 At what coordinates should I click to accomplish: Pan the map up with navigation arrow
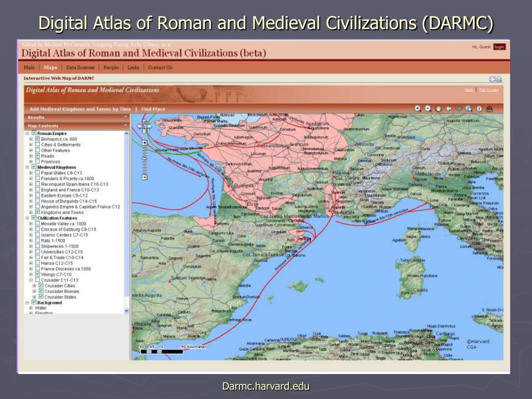coord(144,121)
